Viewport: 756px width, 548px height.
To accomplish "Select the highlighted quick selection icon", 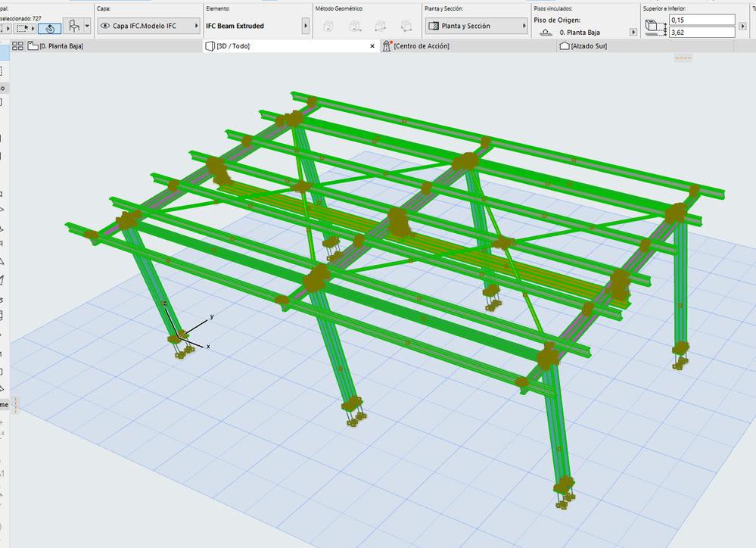I will click(50, 28).
